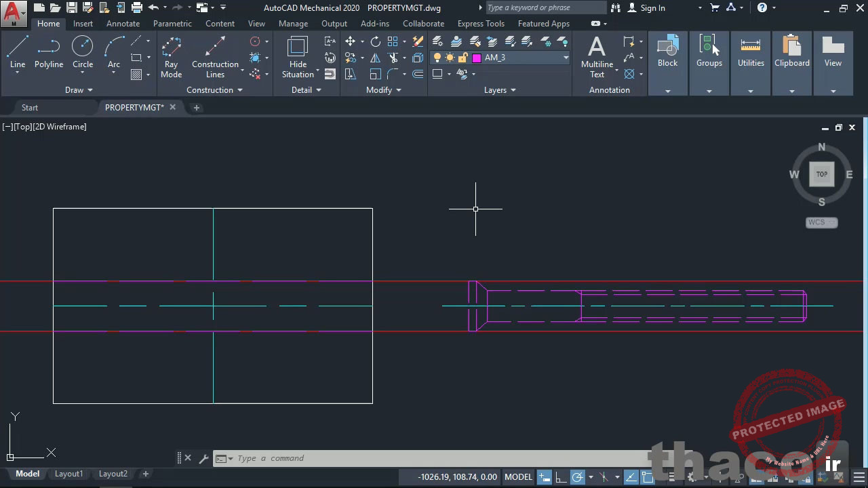Switch to the Annotate ribbon tab
The width and height of the screenshot is (868, 488).
coord(123,23)
